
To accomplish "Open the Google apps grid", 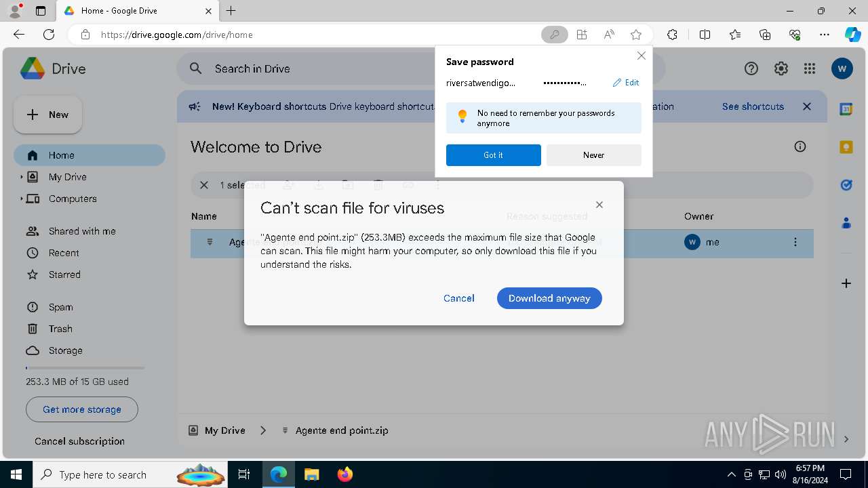I will pos(810,68).
